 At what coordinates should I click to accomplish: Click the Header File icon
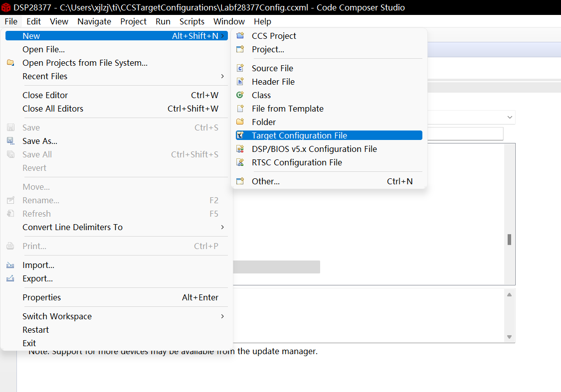pyautogui.click(x=240, y=82)
